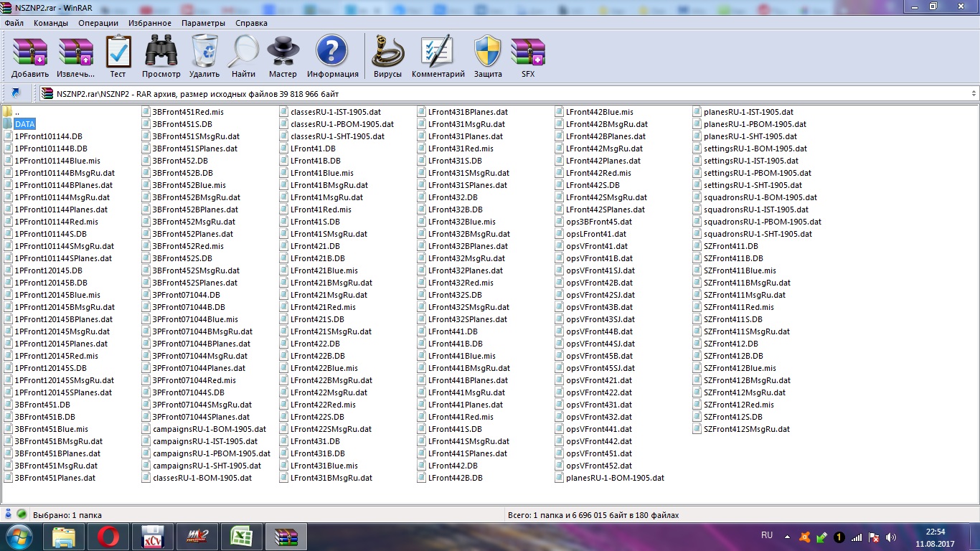Select file squadronsRU-1-SHT-1905.dat
The image size is (980, 551).
tap(753, 234)
